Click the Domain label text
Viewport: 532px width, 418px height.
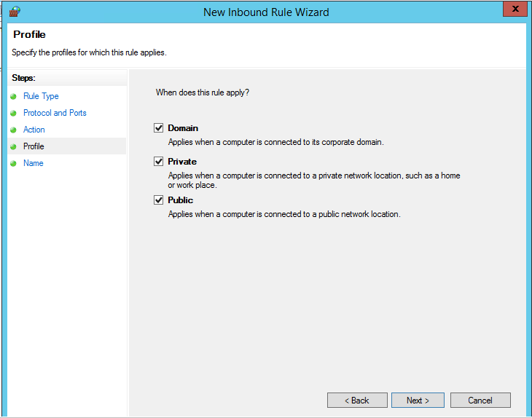[183, 128]
